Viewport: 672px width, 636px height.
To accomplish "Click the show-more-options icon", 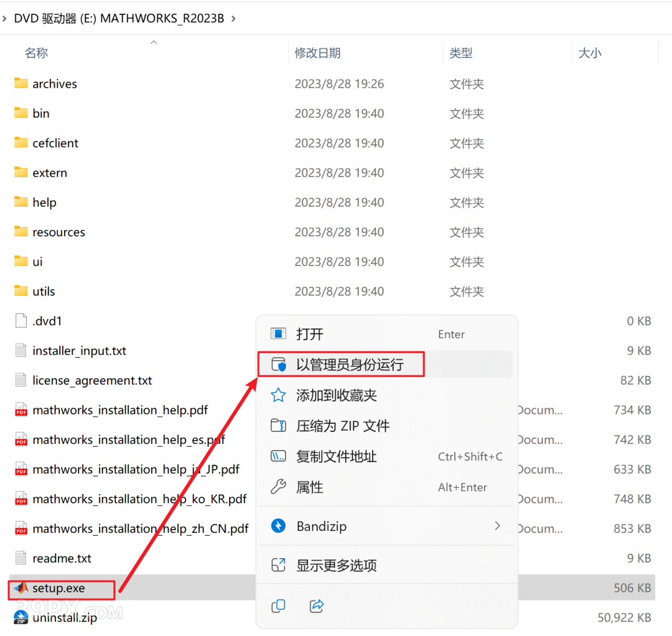I will click(x=278, y=565).
